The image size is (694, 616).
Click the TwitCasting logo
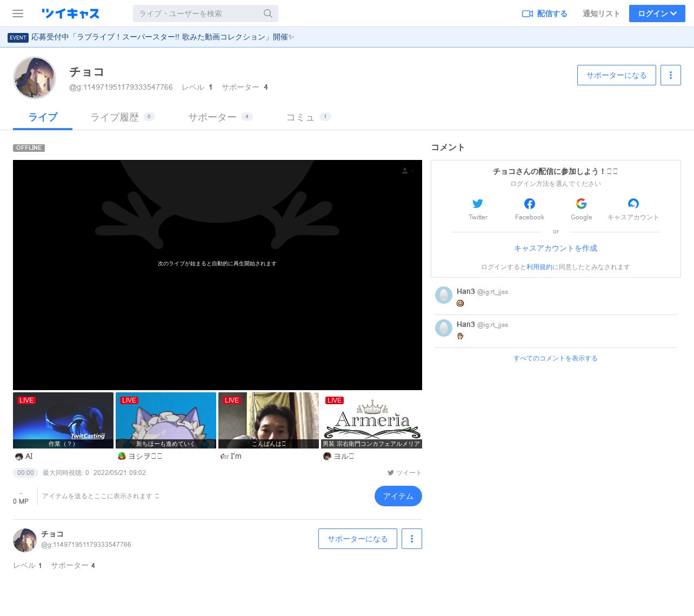point(70,14)
